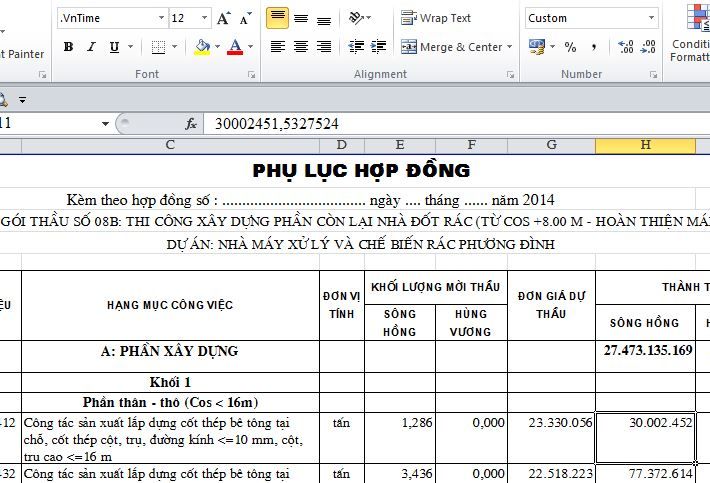Toggle Wrap Text for cell
710x483 pixels.
[436, 18]
